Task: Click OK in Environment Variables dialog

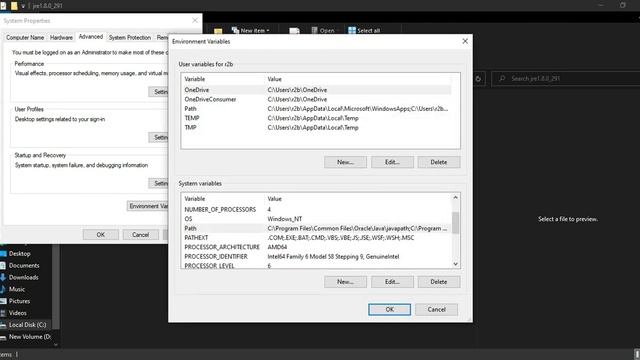Action: point(389,309)
